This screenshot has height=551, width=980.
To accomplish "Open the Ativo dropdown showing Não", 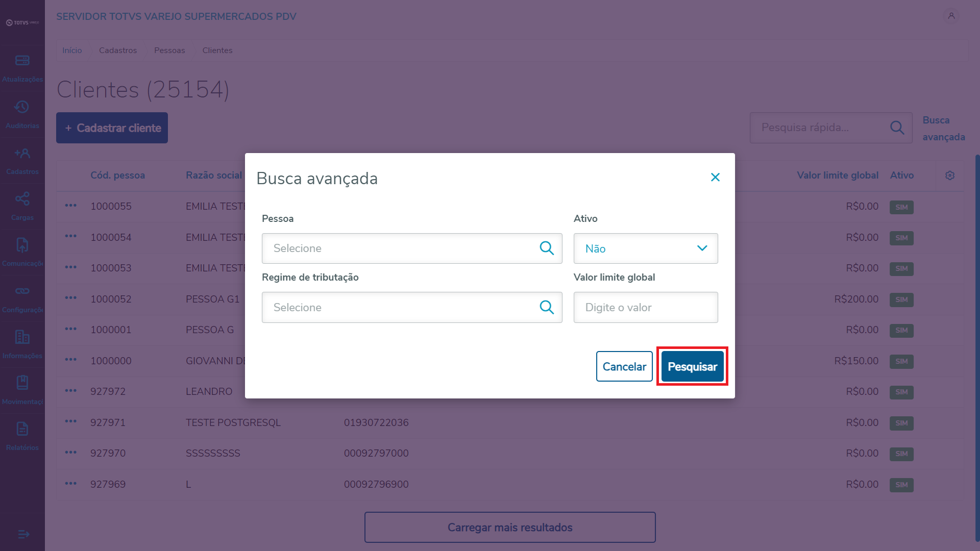I will click(x=646, y=248).
